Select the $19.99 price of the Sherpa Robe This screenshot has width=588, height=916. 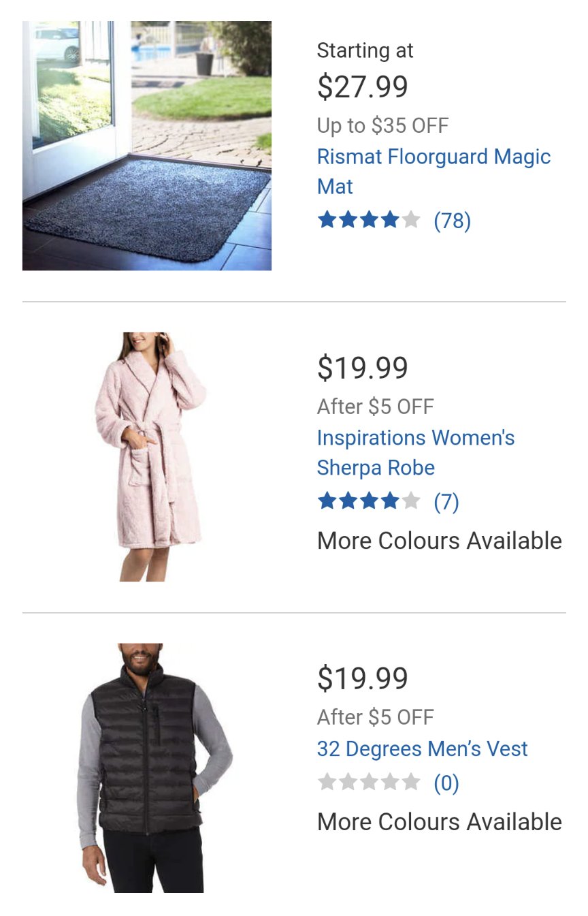(x=363, y=368)
